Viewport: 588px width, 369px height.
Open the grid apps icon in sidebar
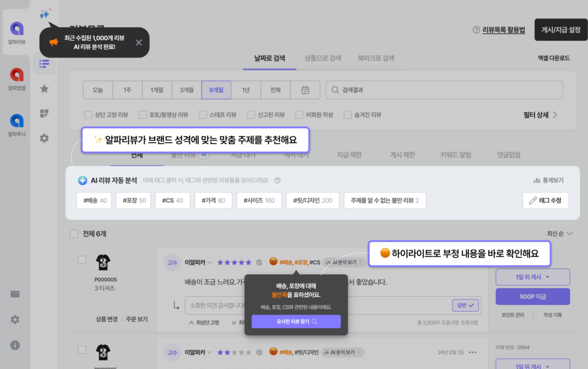44,113
